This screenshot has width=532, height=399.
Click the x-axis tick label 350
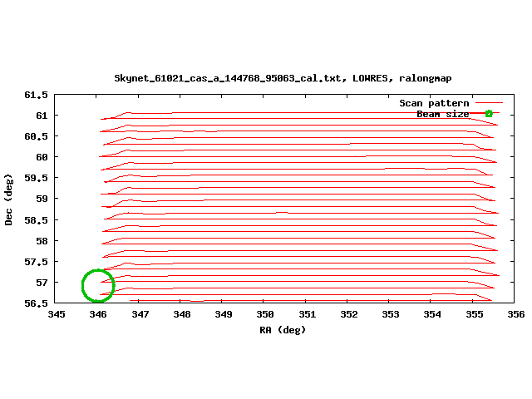pos(265,314)
